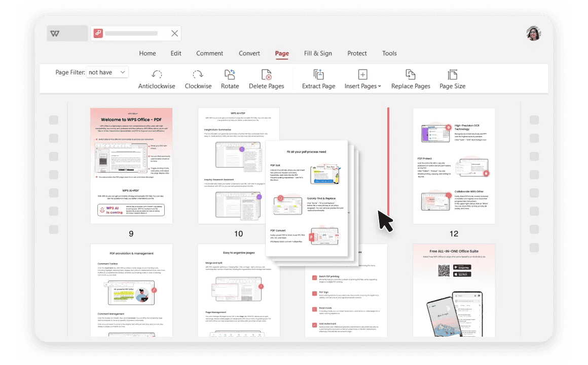
Task: Select the PDF document tab icon
Action: pyautogui.click(x=98, y=33)
